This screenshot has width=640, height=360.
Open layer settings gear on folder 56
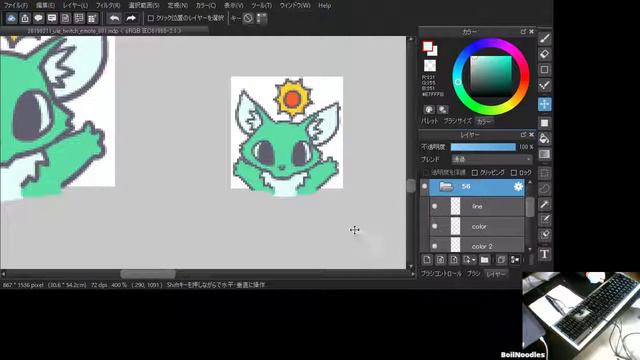click(518, 187)
